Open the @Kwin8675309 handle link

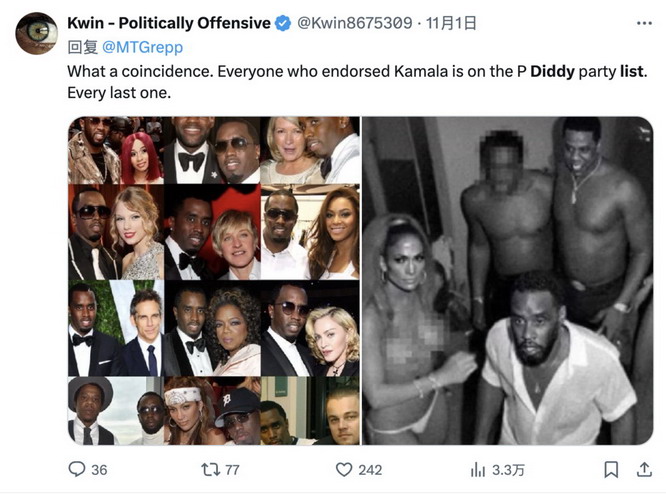click(x=348, y=23)
